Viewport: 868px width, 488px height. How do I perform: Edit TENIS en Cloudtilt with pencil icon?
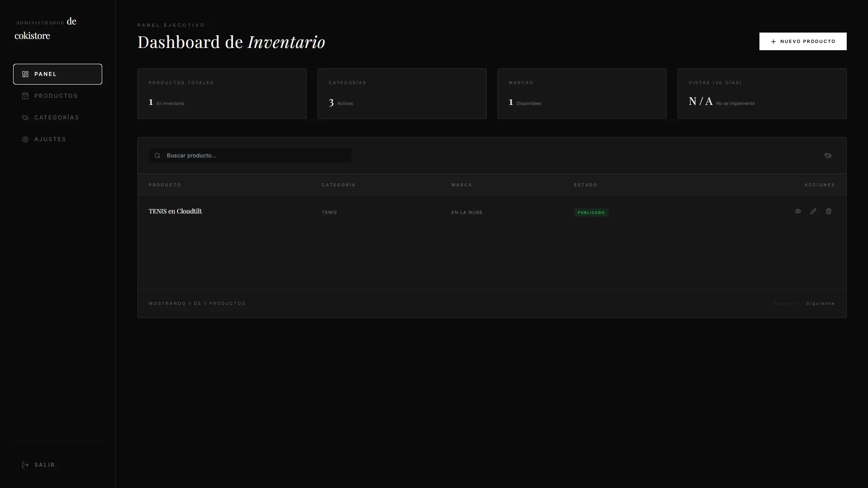click(813, 211)
